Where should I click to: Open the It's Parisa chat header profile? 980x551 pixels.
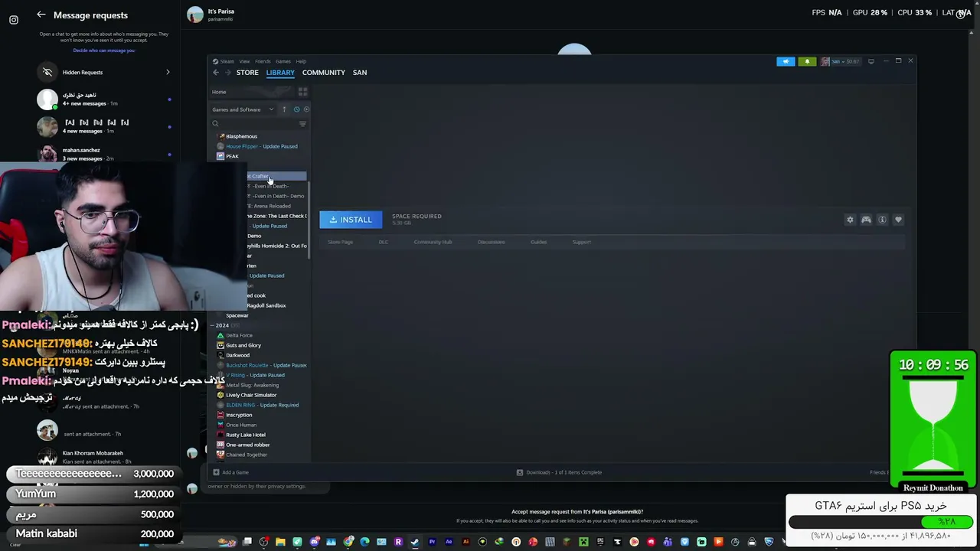coord(211,15)
